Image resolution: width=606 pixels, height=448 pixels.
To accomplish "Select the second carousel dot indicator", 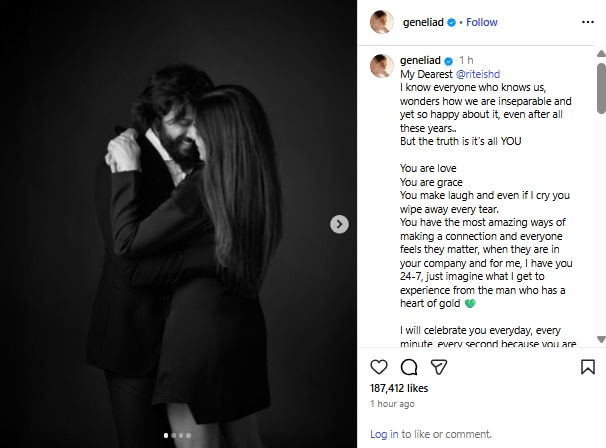I will coord(174,435).
